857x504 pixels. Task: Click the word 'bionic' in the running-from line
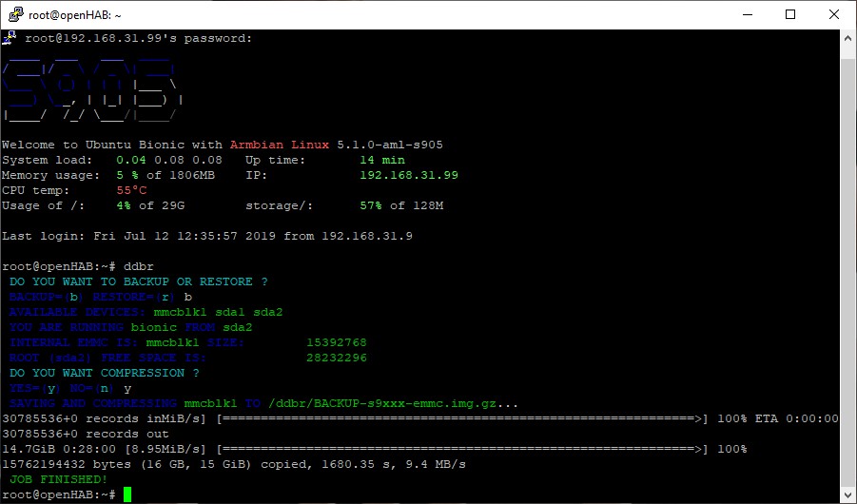pyautogui.click(x=153, y=328)
